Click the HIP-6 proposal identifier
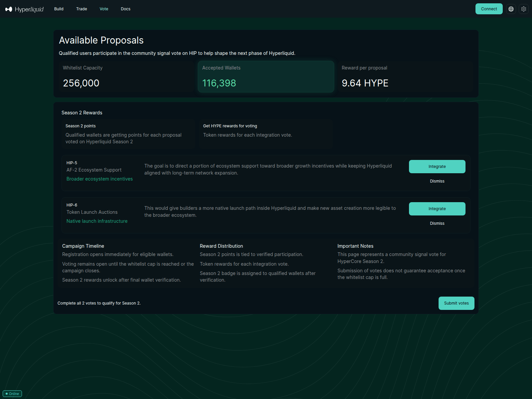The image size is (532, 399). (x=72, y=205)
